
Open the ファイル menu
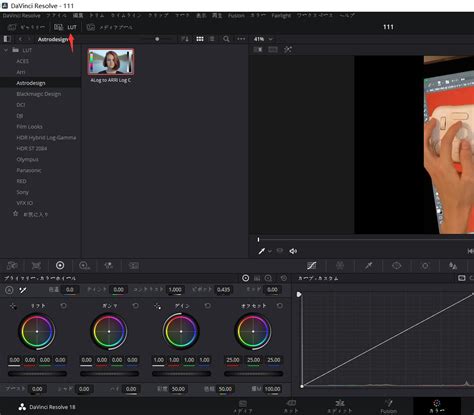click(56, 16)
